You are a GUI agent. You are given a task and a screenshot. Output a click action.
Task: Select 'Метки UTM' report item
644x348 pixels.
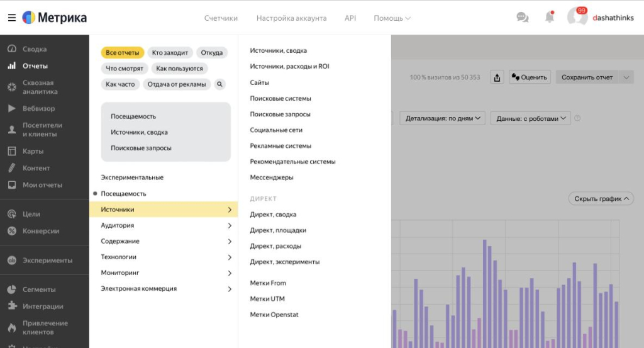267,299
